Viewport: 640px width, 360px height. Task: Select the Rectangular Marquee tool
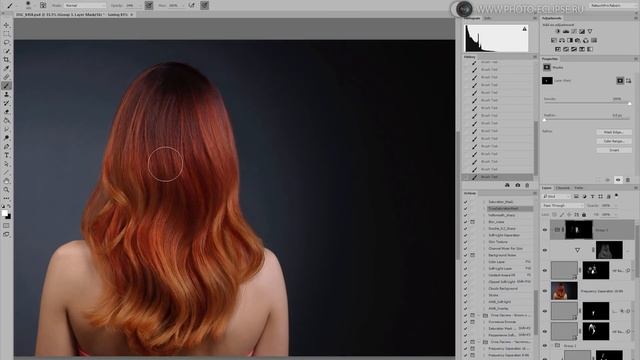click(x=6, y=34)
